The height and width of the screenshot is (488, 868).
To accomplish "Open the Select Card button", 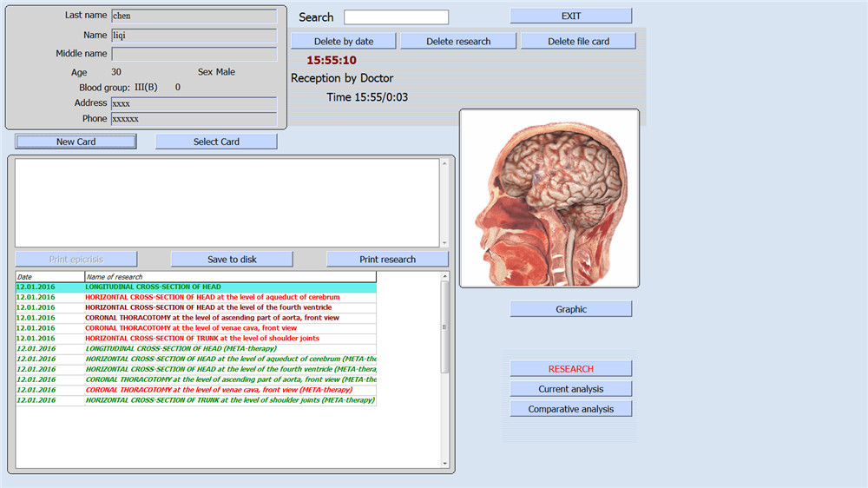I will 216,142.
